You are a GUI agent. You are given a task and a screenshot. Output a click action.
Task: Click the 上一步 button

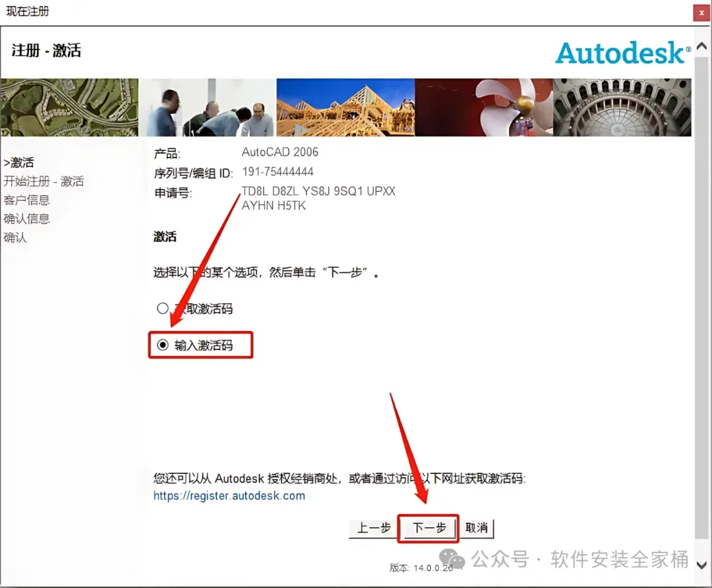374,528
